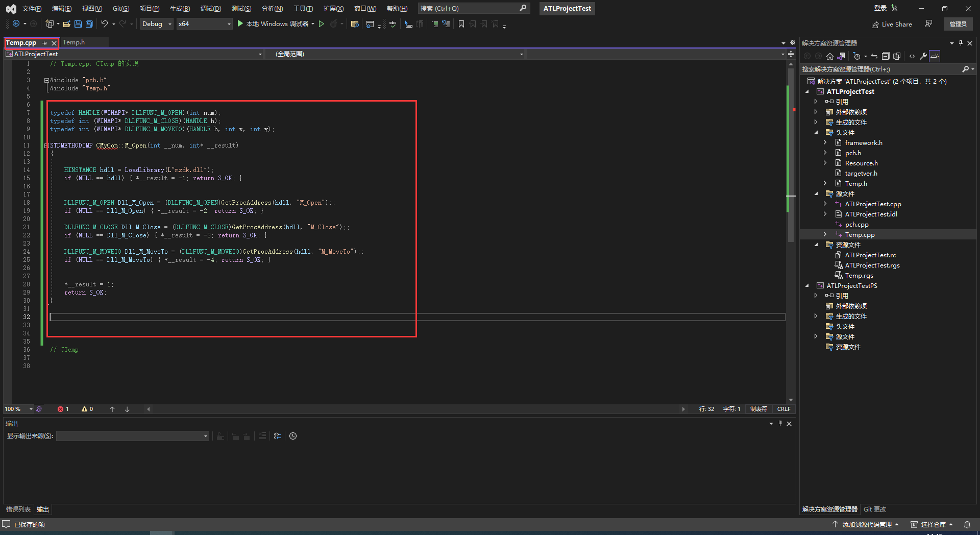
Task: Pin the Solution Explorer panel
Action: [x=961, y=43]
